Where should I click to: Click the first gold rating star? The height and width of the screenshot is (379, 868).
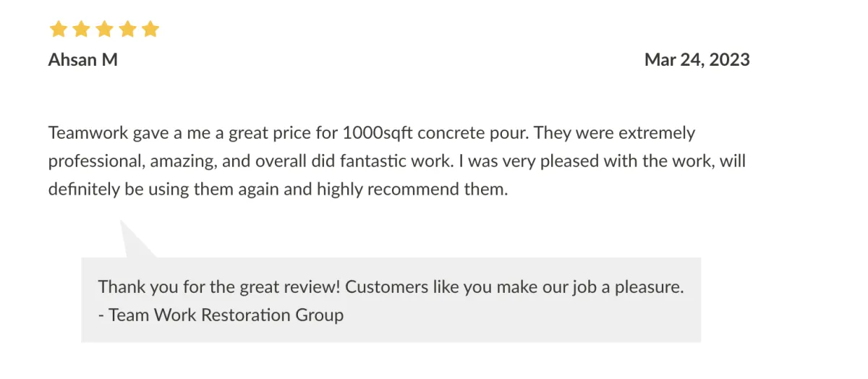click(x=57, y=30)
